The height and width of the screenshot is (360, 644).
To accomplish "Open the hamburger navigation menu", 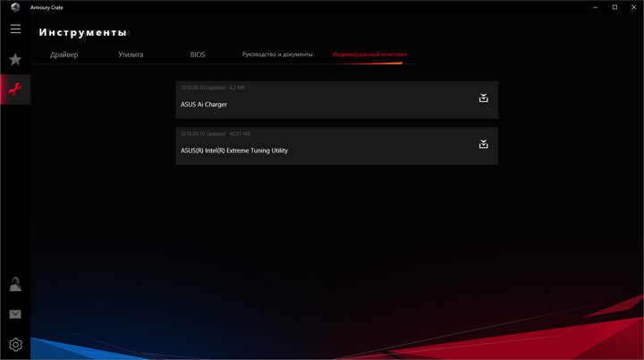I will click(x=15, y=29).
